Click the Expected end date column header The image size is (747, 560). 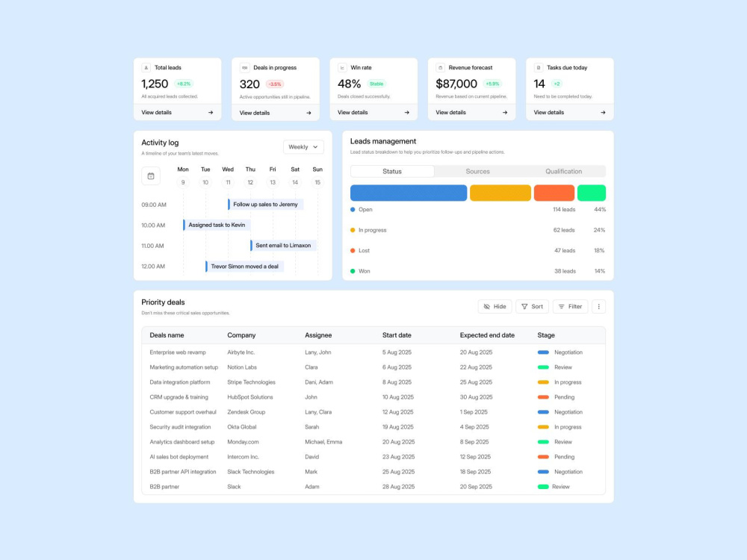[x=487, y=335]
